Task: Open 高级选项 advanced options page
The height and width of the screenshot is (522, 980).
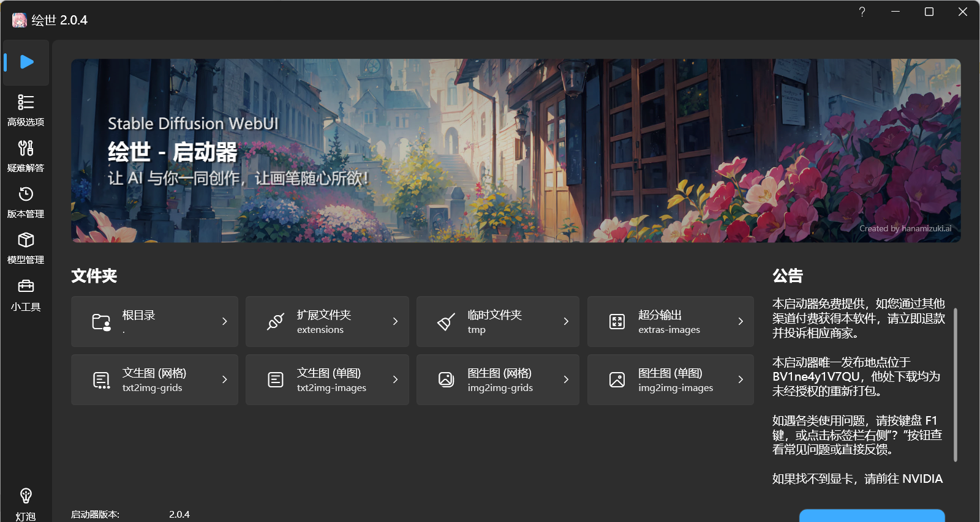Action: click(26, 110)
